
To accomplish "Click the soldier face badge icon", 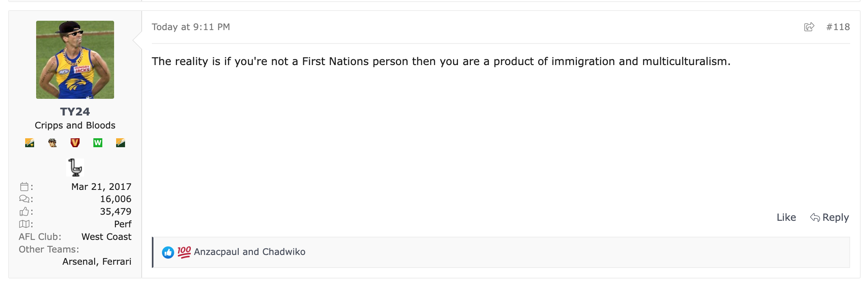I will coord(52,143).
